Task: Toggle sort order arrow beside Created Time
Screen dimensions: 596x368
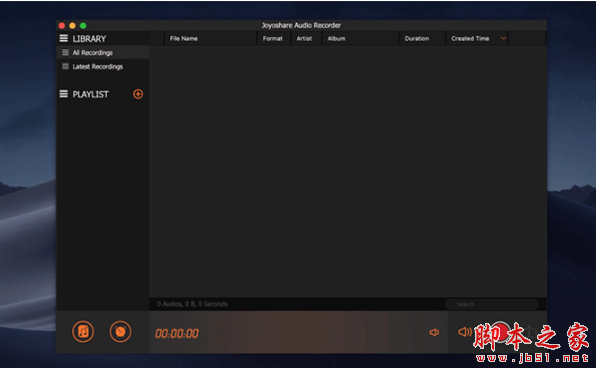Action: click(x=503, y=38)
